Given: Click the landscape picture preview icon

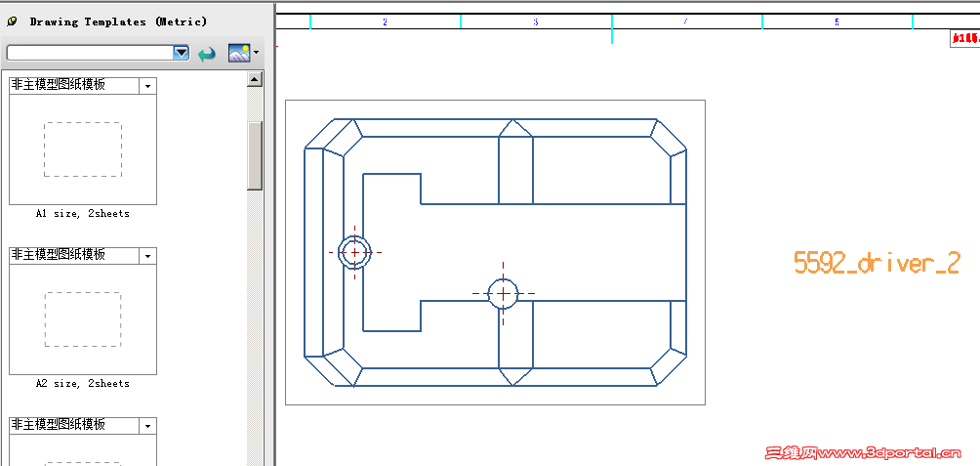Looking at the screenshot, I should coord(239,53).
